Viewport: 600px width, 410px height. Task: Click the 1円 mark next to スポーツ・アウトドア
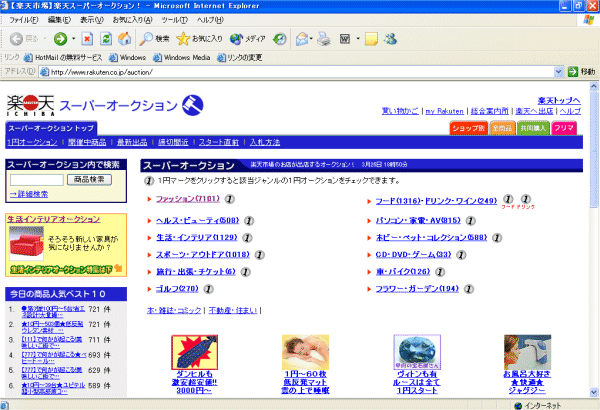point(259,255)
